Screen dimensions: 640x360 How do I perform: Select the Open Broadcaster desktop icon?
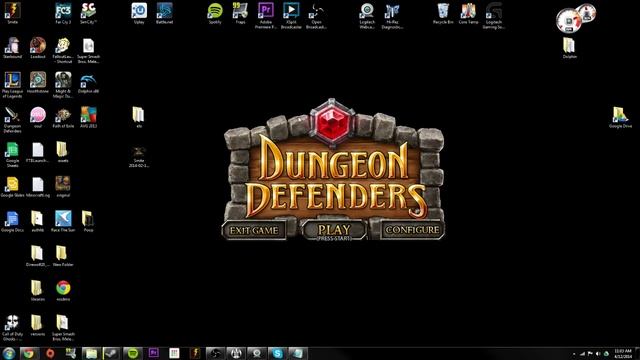tap(316, 15)
